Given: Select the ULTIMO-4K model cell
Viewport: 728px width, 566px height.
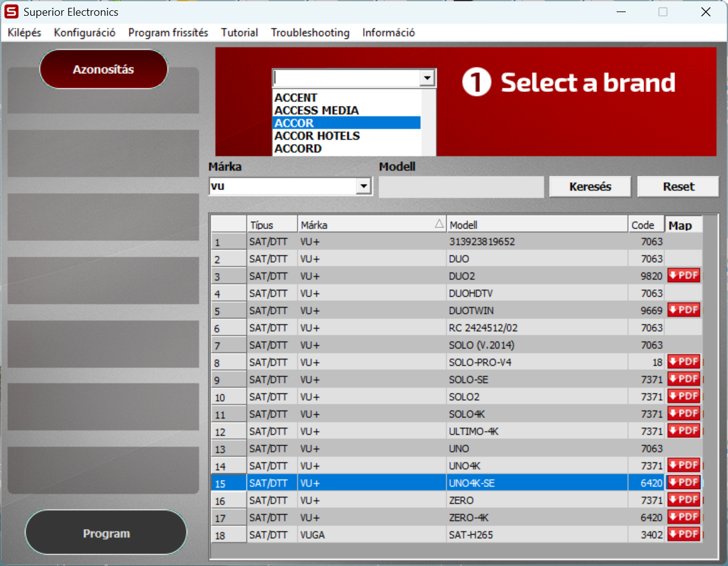Looking at the screenshot, I should tap(537, 431).
